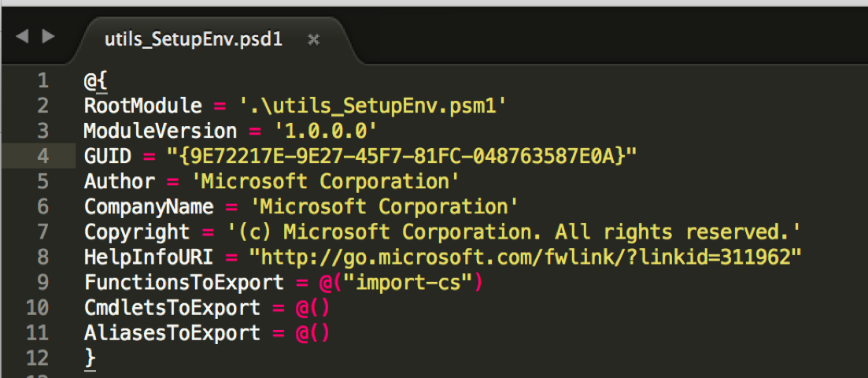Click line number 12 in gutter

click(37, 358)
